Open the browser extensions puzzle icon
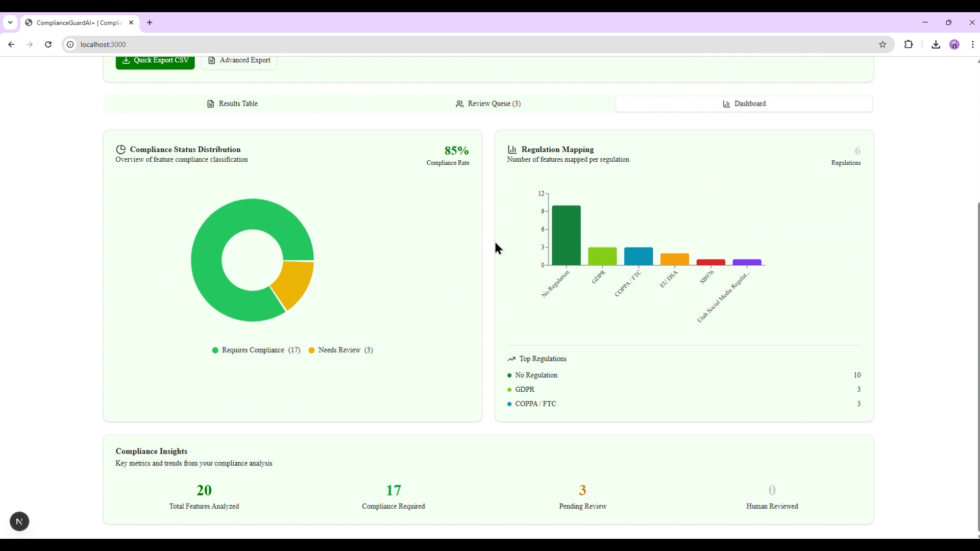The width and height of the screenshot is (980, 551). 909,45
